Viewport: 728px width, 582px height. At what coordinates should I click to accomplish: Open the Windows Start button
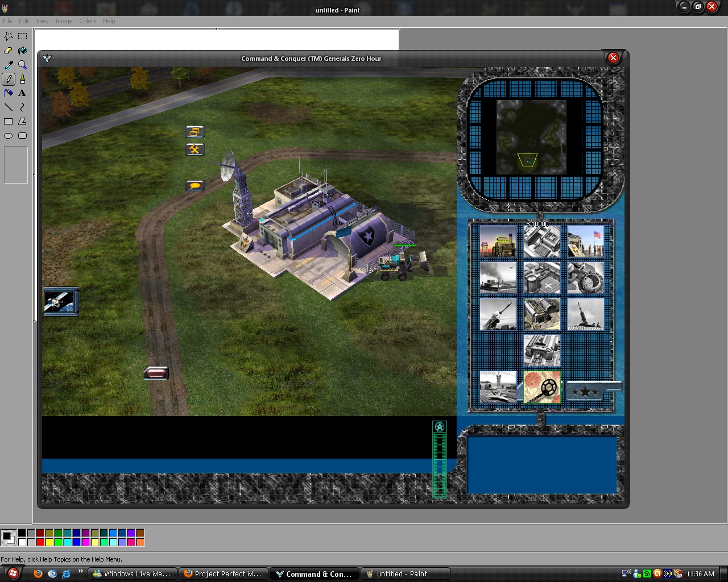(13, 573)
